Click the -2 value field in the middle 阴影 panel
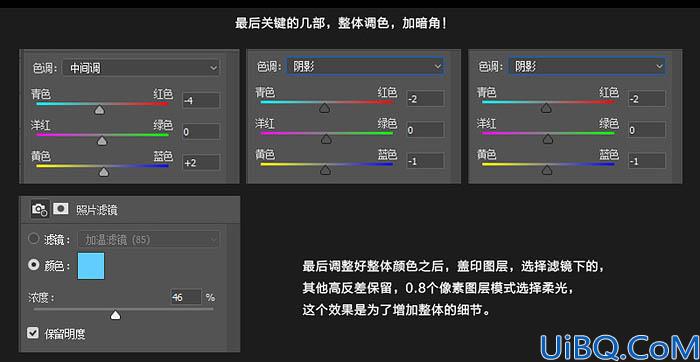The width and height of the screenshot is (700, 362). (425, 99)
